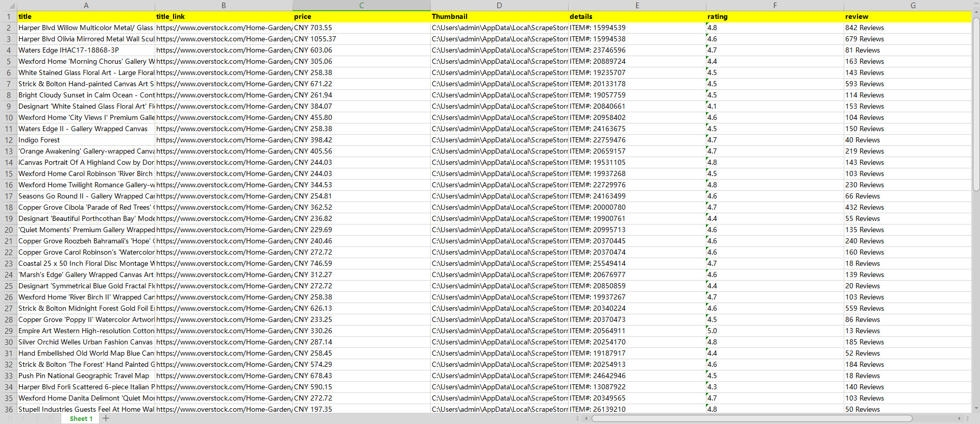Select column D header
This screenshot has height=424, width=980.
point(499,6)
